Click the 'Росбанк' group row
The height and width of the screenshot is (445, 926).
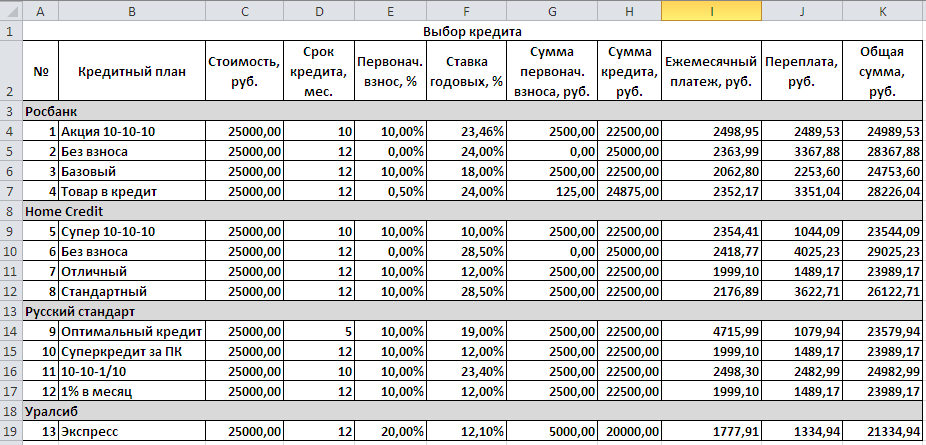point(472,111)
